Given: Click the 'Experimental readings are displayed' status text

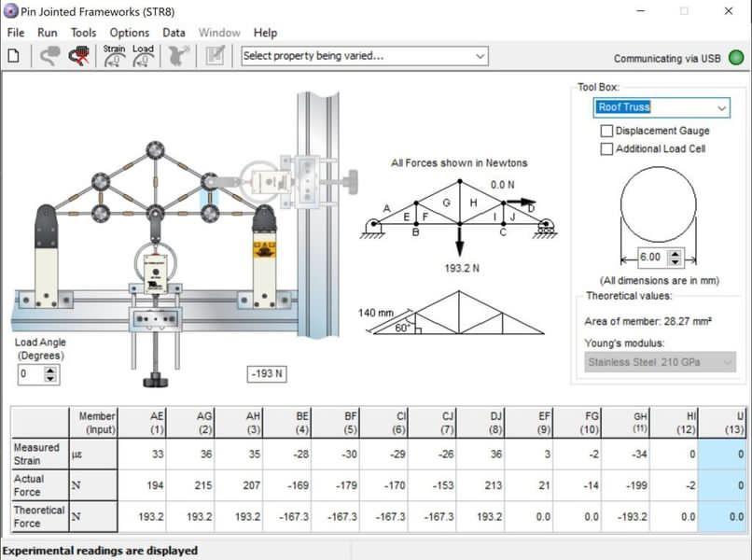Looking at the screenshot, I should point(100,551).
